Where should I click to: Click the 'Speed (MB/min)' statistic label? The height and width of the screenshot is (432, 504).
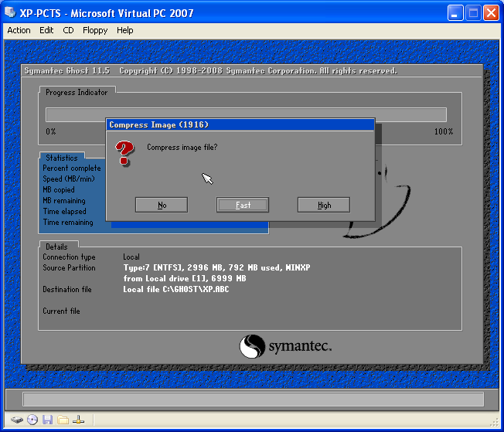coord(69,179)
